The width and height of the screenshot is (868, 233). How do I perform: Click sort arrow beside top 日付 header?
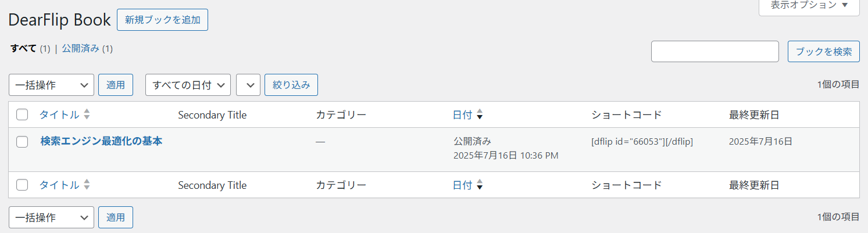click(x=480, y=114)
